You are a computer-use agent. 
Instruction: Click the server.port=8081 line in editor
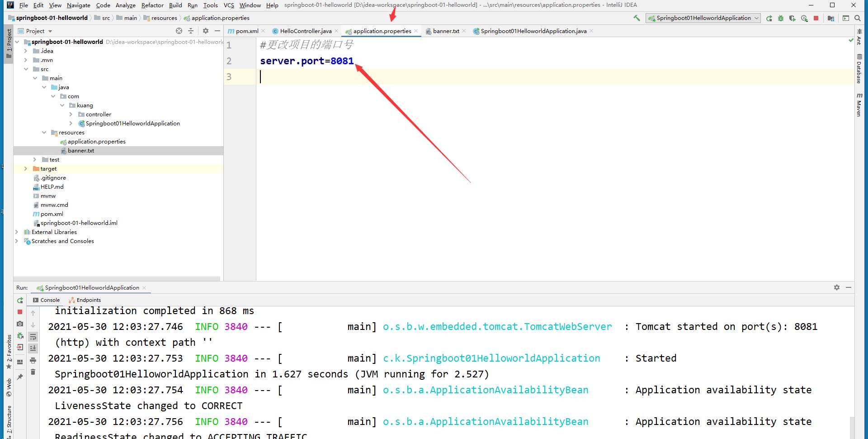[307, 61]
